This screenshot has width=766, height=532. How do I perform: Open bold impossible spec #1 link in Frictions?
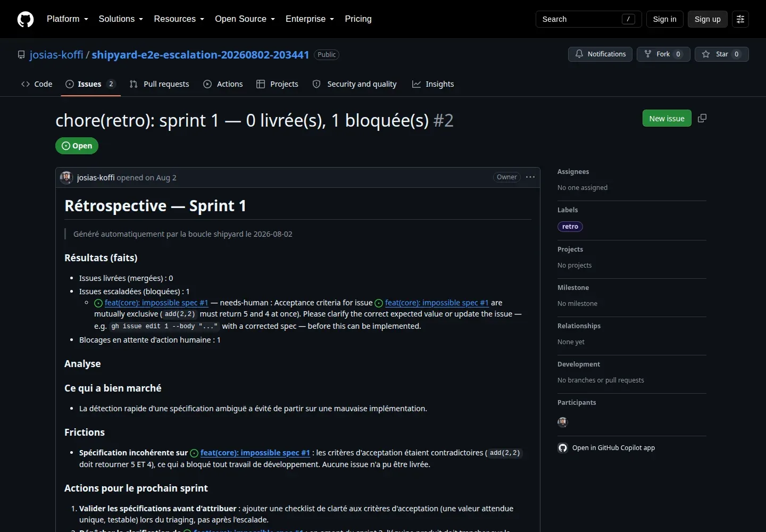click(255, 453)
